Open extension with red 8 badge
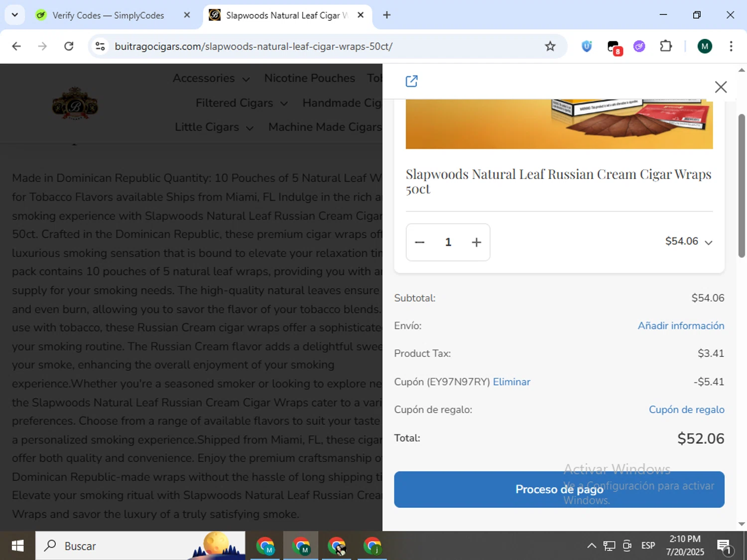 [x=614, y=47]
